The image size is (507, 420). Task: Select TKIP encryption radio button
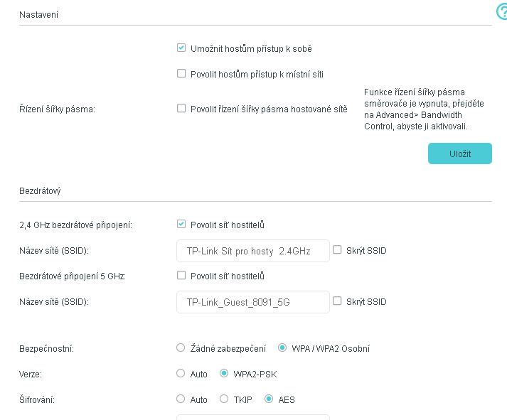[x=224, y=399]
